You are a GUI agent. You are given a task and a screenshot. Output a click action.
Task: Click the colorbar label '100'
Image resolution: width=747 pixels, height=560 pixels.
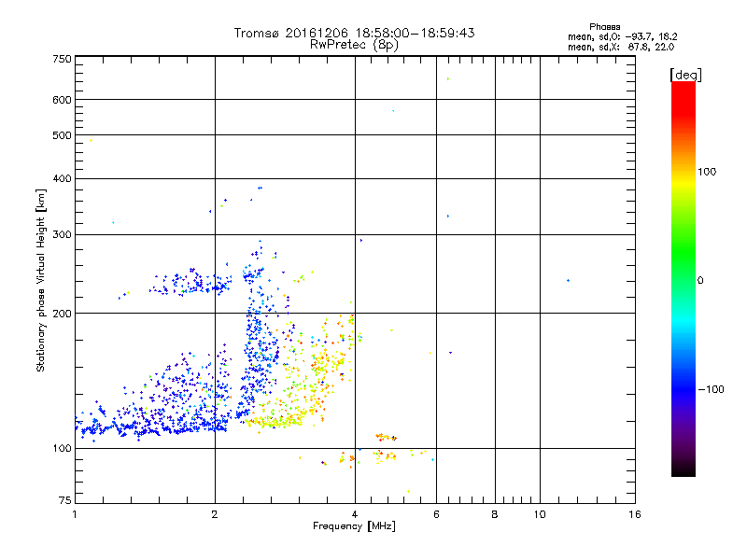707,172
